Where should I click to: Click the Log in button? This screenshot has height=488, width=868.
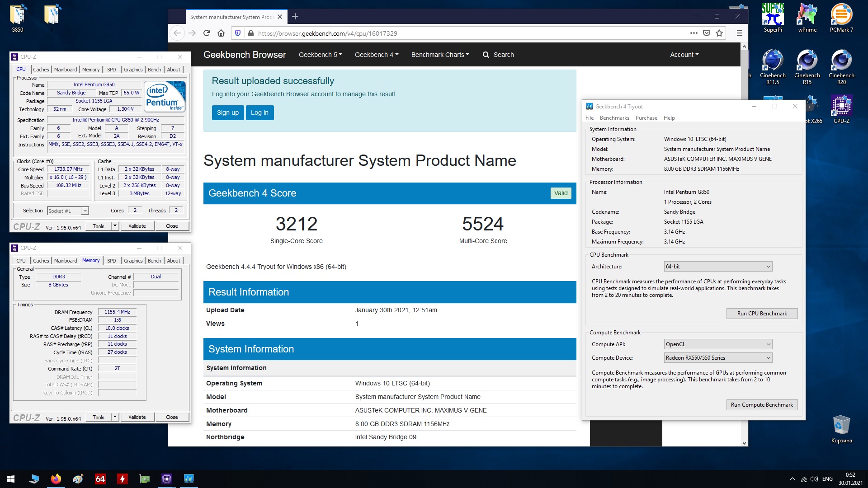[259, 113]
